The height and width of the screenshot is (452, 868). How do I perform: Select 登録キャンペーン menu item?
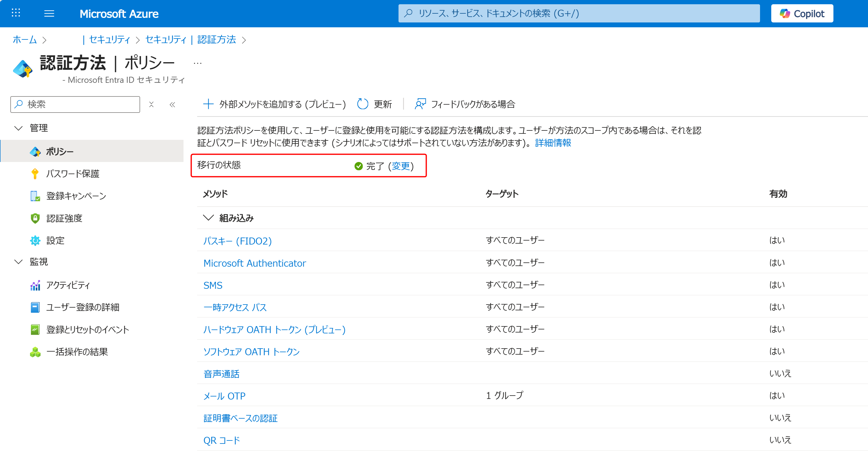click(x=76, y=196)
